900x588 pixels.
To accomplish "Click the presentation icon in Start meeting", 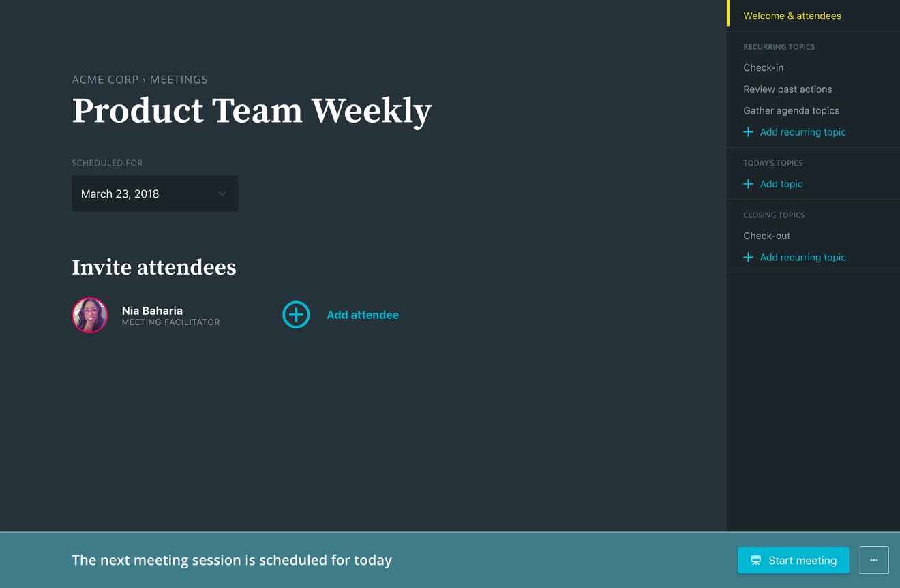I will click(x=755, y=560).
